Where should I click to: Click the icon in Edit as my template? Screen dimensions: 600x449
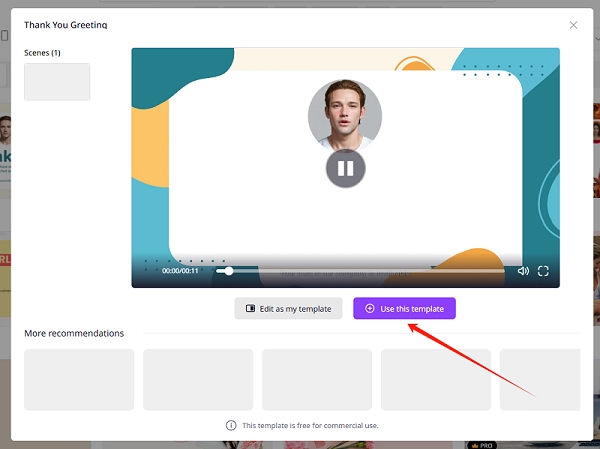tap(250, 309)
